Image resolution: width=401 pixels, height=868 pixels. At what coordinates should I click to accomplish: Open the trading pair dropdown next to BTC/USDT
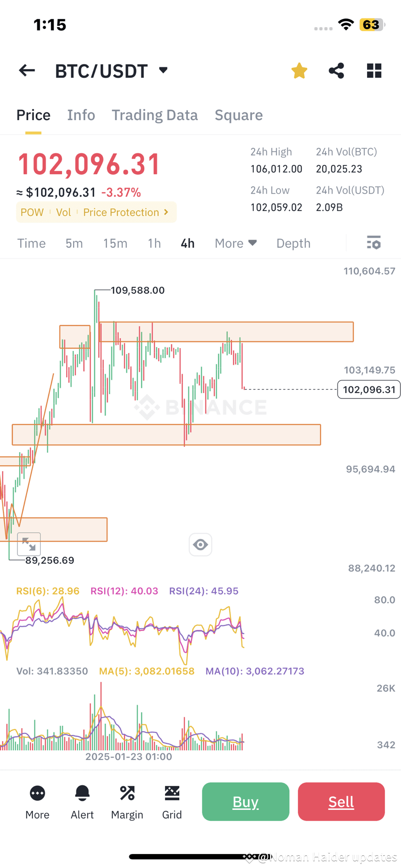162,70
